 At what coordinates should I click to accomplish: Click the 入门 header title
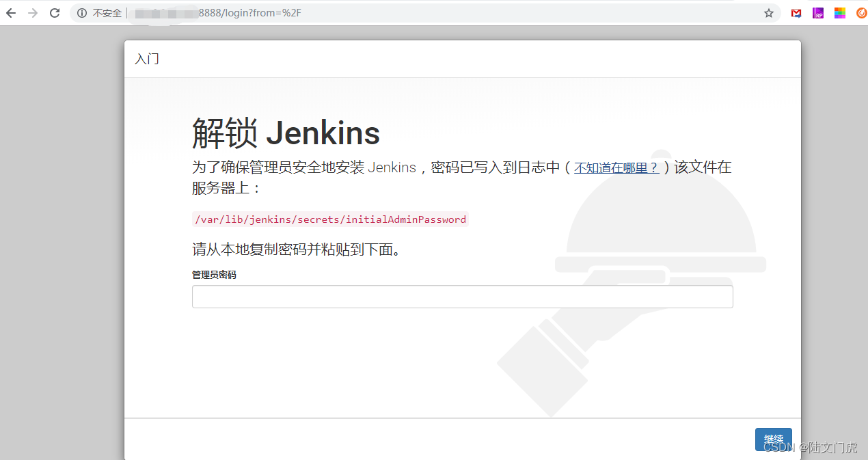147,59
